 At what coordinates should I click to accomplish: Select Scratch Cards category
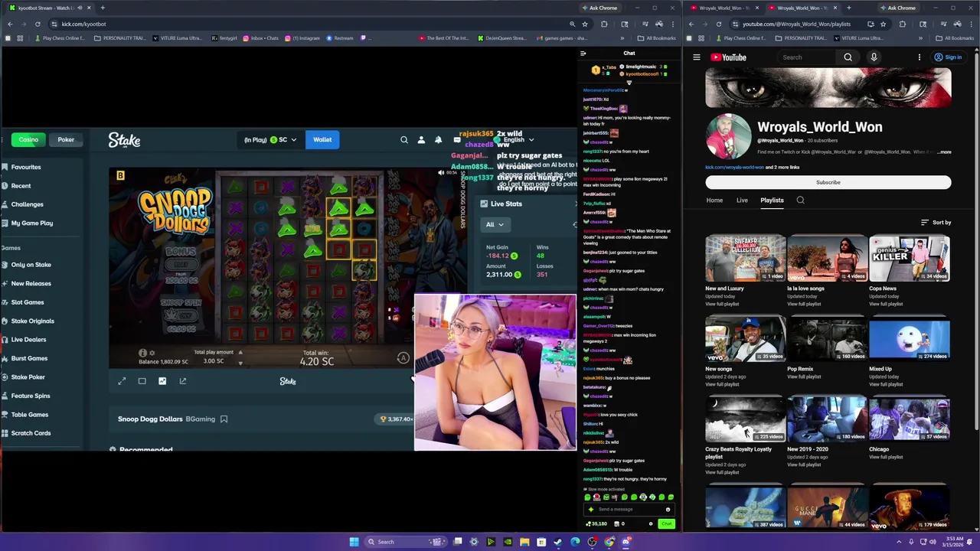[x=31, y=433]
